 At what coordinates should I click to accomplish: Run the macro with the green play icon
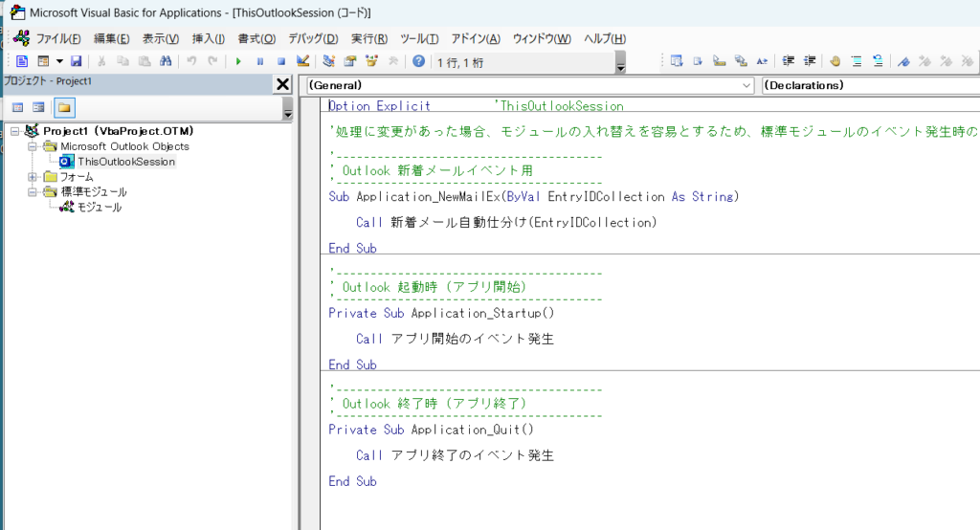tap(238, 61)
